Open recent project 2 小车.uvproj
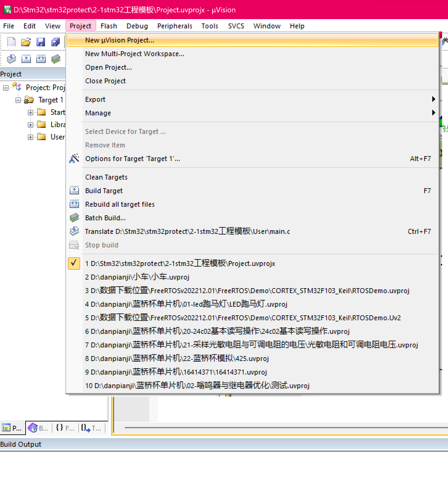The width and height of the screenshot is (448, 485). (x=253, y=277)
